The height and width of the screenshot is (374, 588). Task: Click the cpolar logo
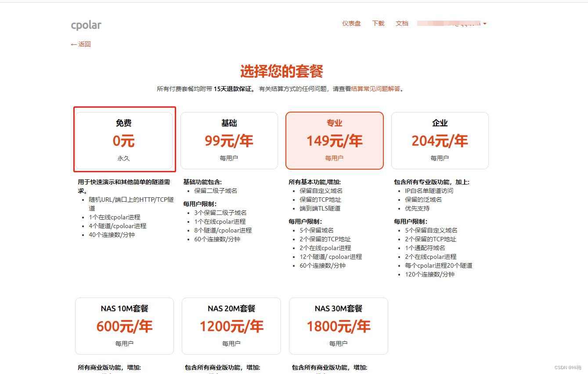(x=86, y=25)
